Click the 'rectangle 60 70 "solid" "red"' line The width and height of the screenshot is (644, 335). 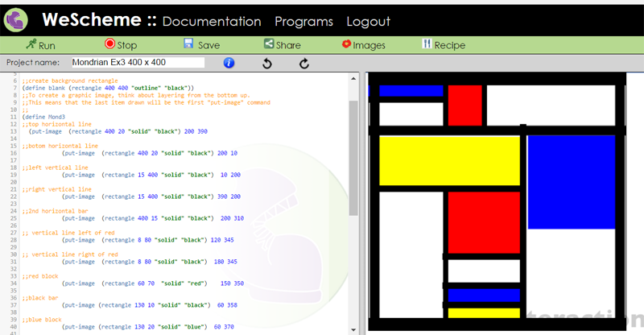coord(153,283)
